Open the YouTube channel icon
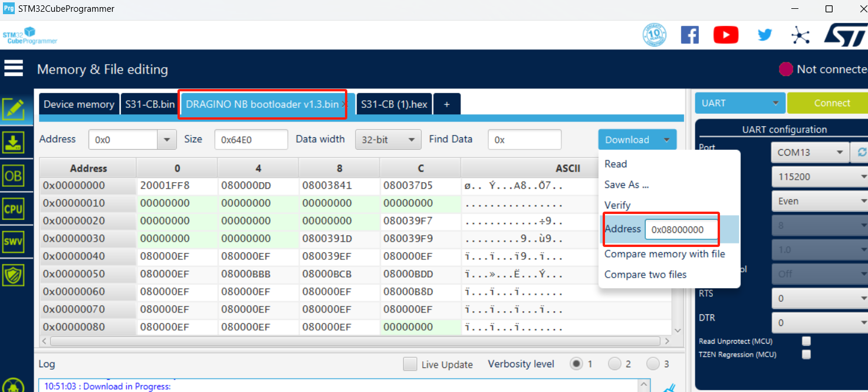Image resolution: width=868 pixels, height=392 pixels. 726,35
